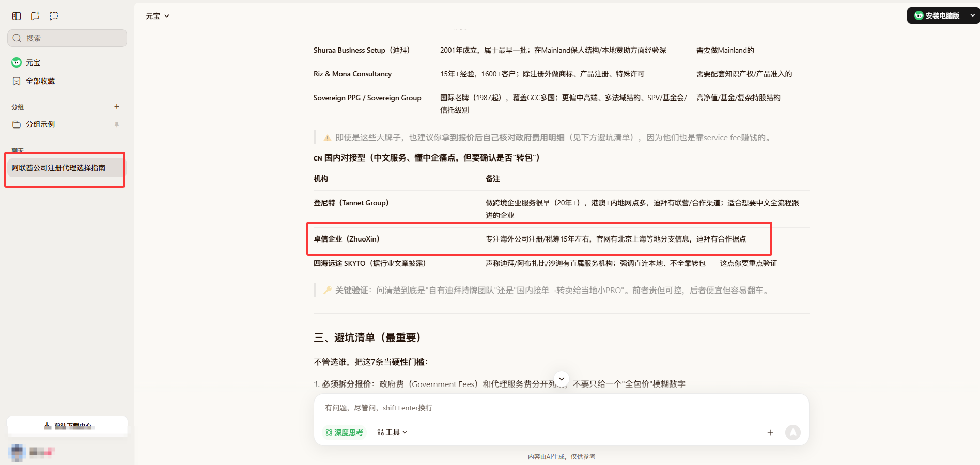The width and height of the screenshot is (980, 465).
Task: Click the 必须拆分报价 list item
Action: (500, 384)
